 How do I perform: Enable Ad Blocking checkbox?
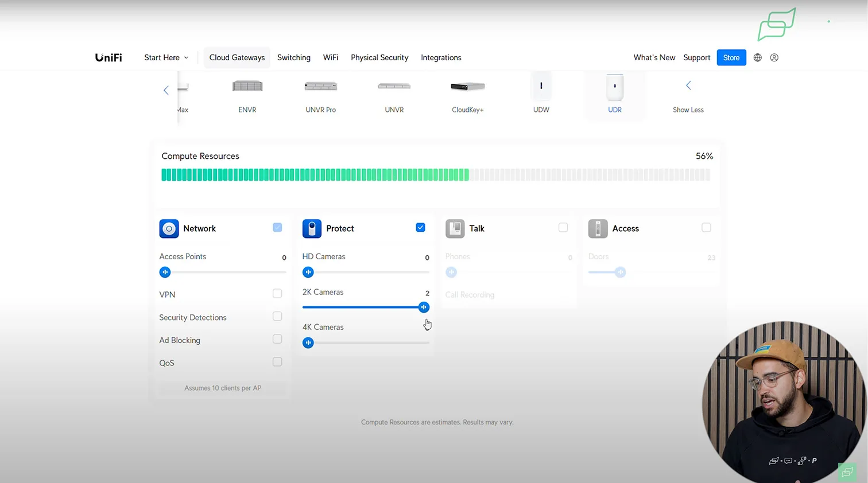click(277, 340)
